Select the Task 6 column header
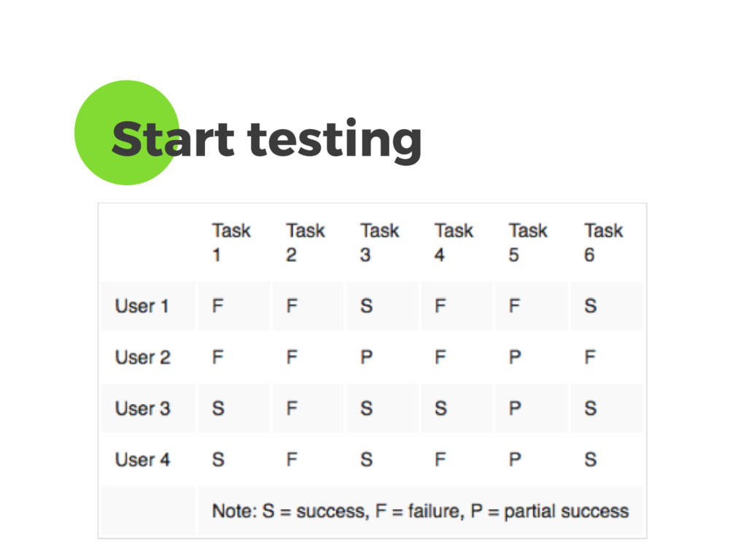747x560 pixels. point(603,242)
